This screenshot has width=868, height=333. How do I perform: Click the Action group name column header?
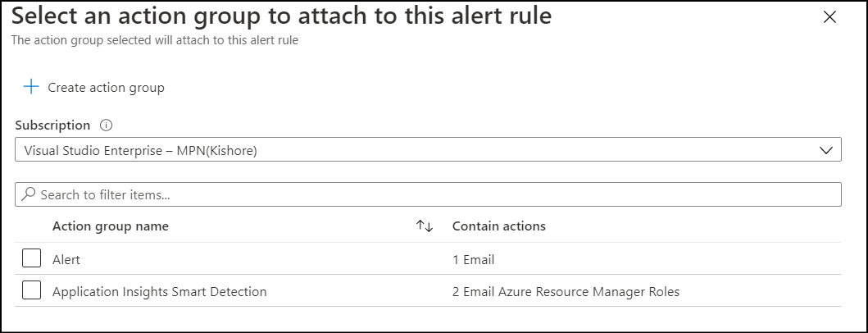tap(111, 226)
